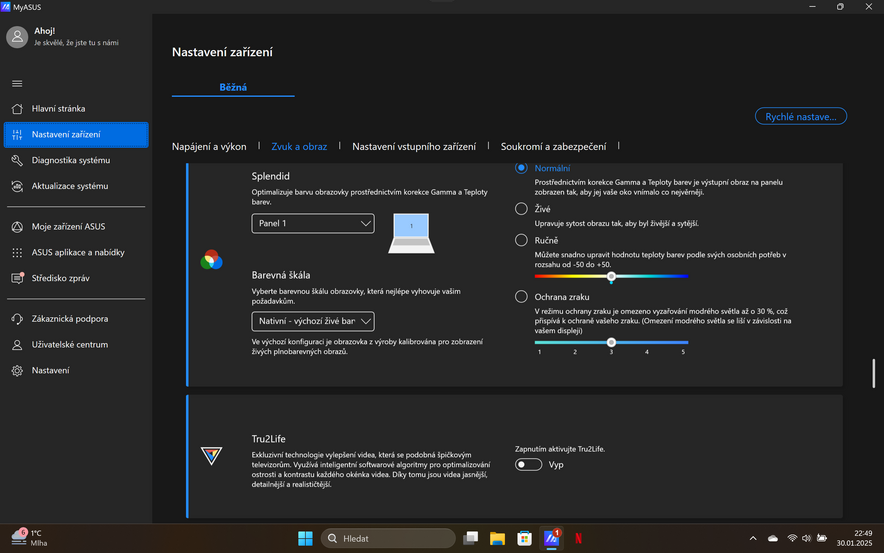
Task: Click the user avatar icon
Action: coord(17,37)
